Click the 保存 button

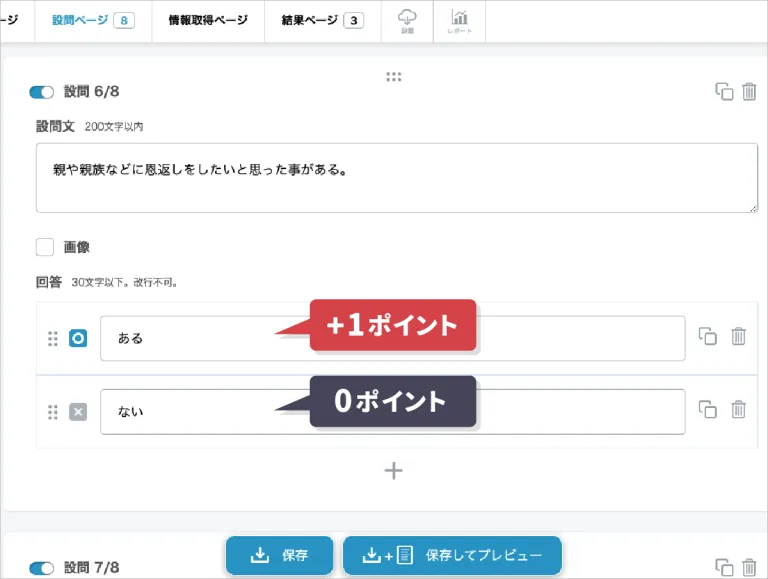pyautogui.click(x=280, y=555)
